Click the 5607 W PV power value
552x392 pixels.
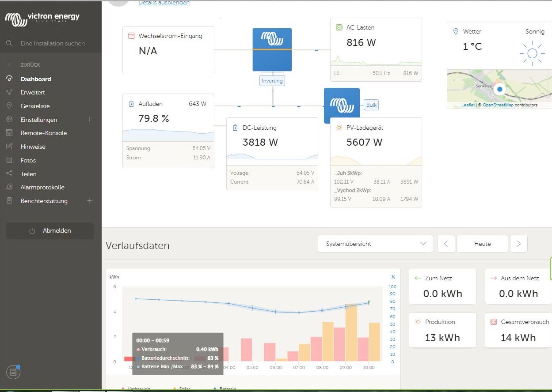tap(365, 142)
